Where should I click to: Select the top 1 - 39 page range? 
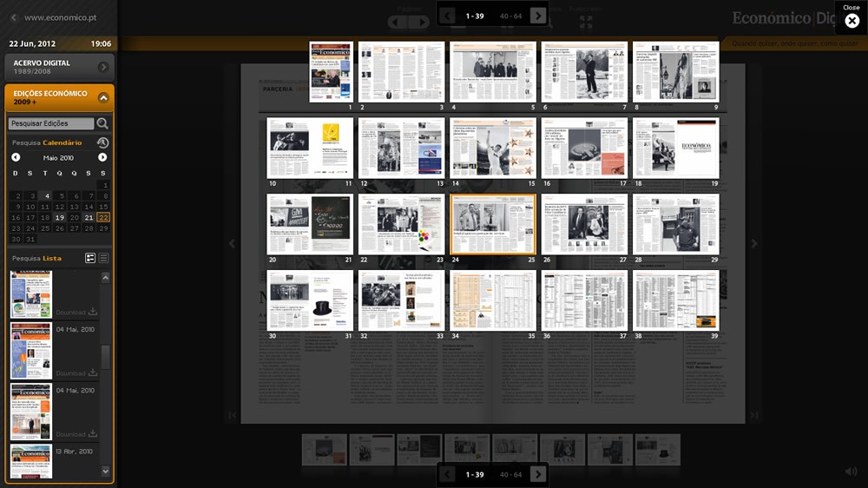click(x=475, y=16)
